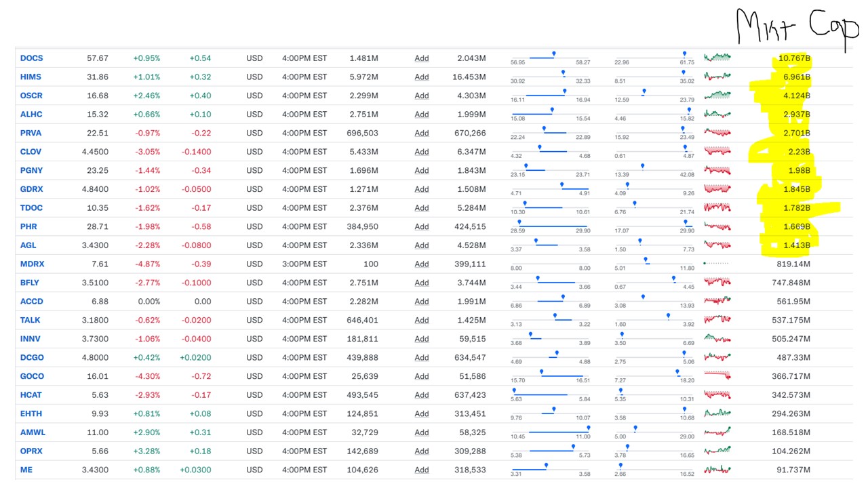The width and height of the screenshot is (868, 488).
Task: Click the OSCR change +2.46%
Action: [146, 96]
